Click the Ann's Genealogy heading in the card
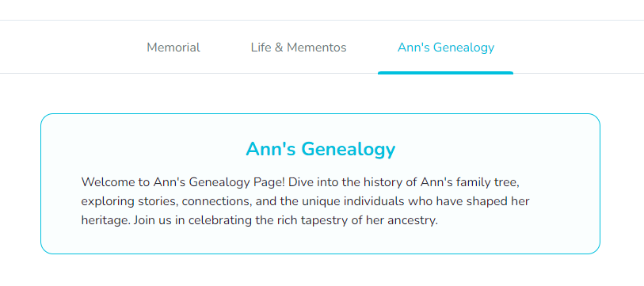644x286 pixels. (320, 149)
